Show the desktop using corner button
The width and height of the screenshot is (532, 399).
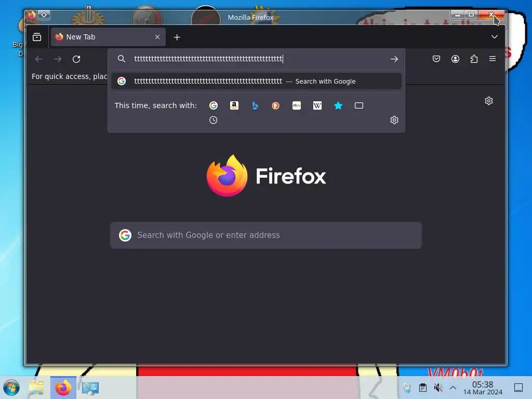518,388
